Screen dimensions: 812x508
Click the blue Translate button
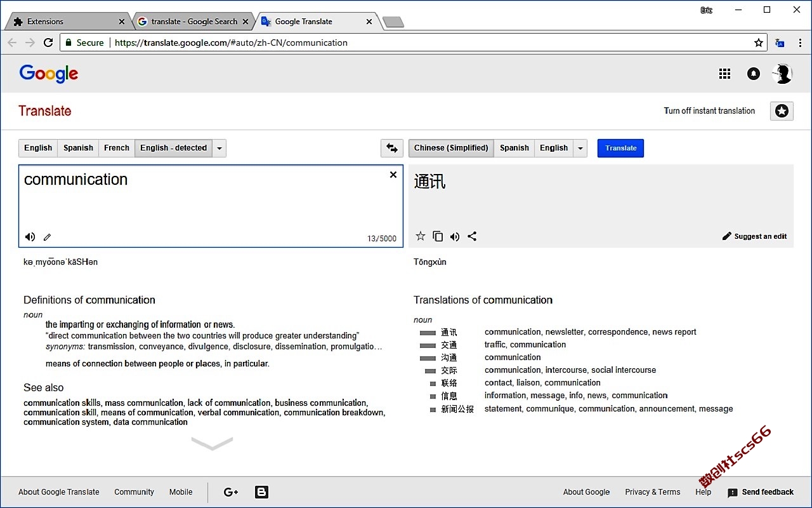[x=620, y=148]
